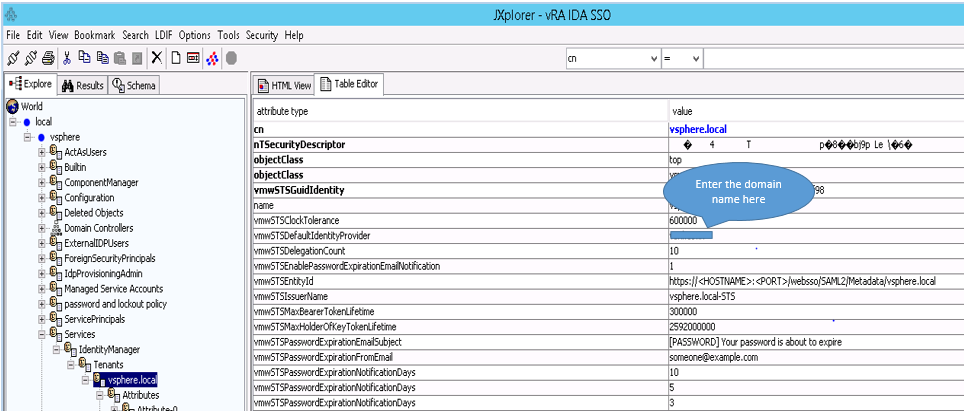964x411 pixels.
Task: Collapse the Tenants tree node
Action: (71, 364)
